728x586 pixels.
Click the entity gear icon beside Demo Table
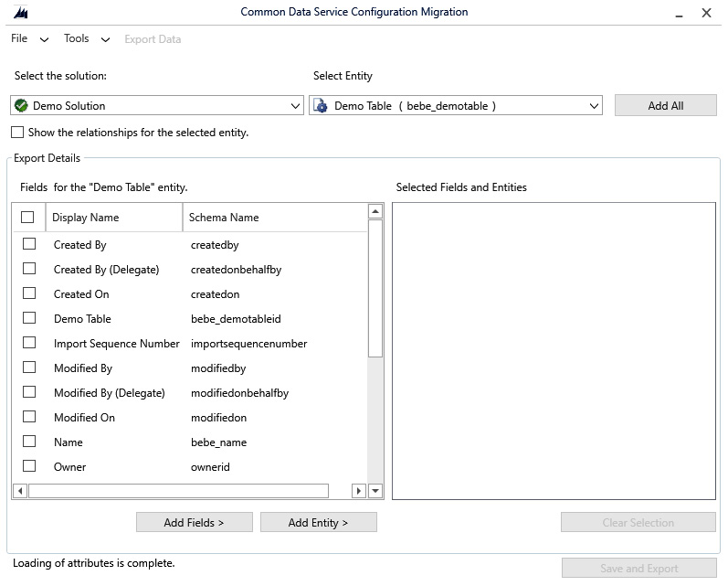pyautogui.click(x=321, y=105)
